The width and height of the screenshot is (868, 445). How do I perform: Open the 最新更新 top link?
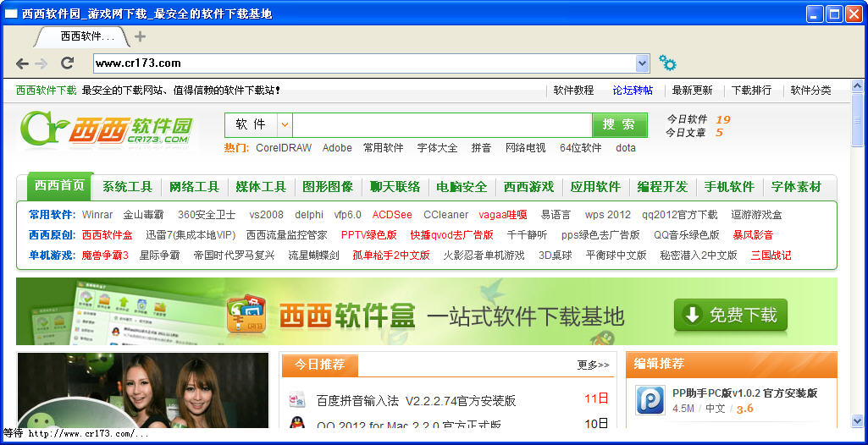pos(692,91)
